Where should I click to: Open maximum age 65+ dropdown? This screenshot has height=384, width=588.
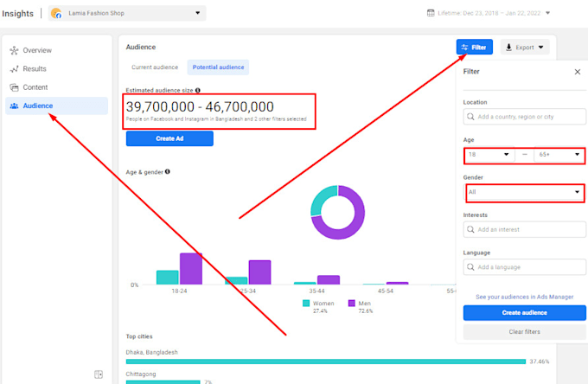tap(559, 155)
